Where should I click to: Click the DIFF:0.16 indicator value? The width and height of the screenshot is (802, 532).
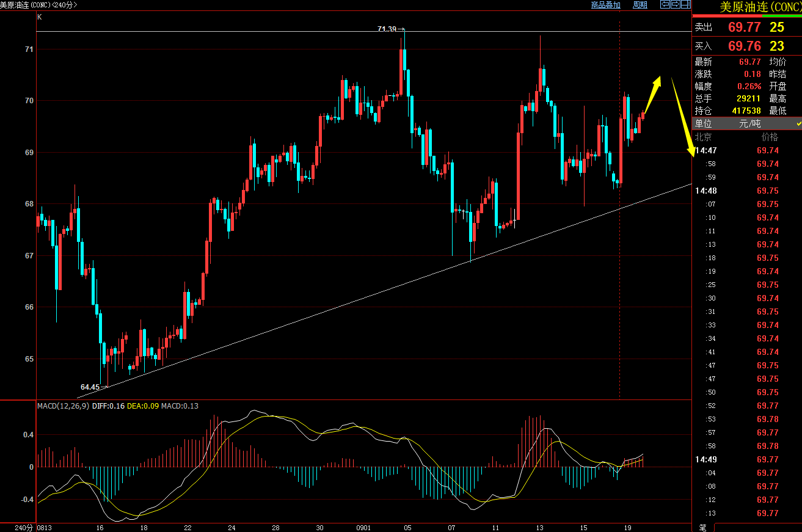coord(108,406)
